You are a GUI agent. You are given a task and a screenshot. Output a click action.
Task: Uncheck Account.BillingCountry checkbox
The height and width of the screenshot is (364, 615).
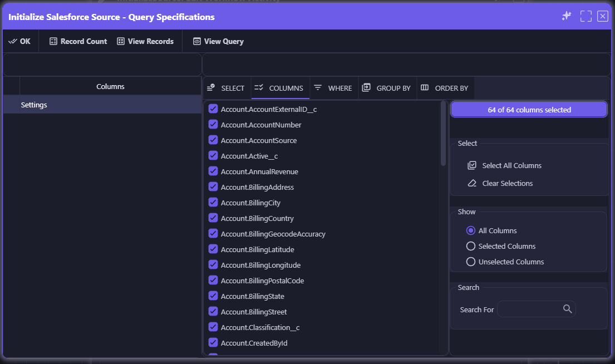(x=213, y=218)
